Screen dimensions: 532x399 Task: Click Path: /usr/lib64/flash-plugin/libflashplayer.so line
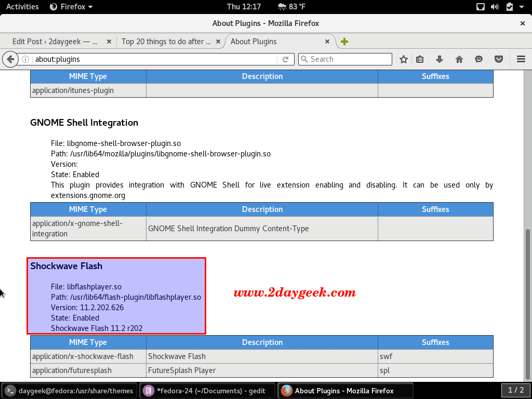pyautogui.click(x=126, y=297)
